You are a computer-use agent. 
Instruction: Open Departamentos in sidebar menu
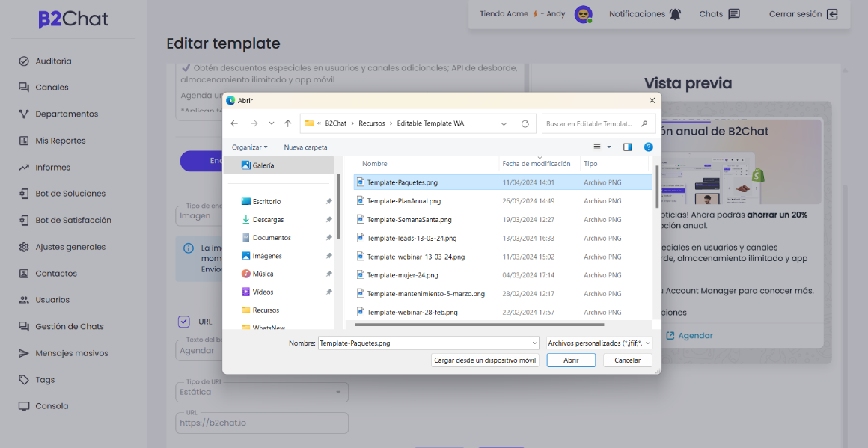[x=67, y=114]
